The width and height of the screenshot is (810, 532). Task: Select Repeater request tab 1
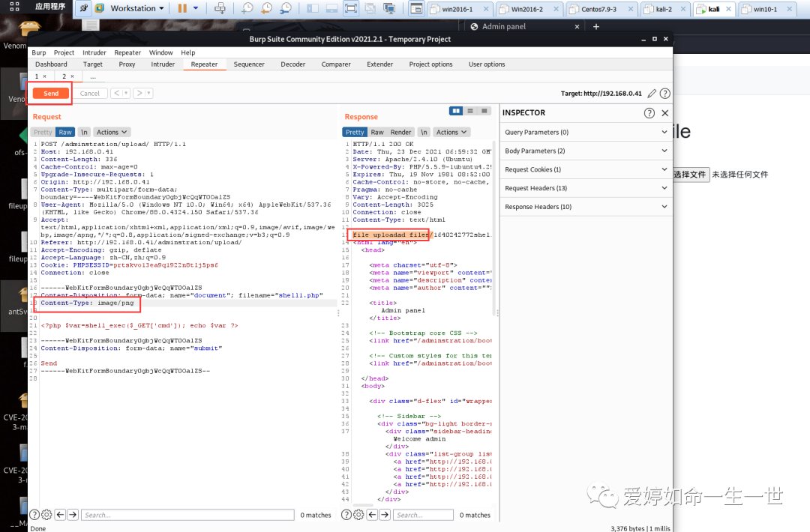[x=37, y=76]
